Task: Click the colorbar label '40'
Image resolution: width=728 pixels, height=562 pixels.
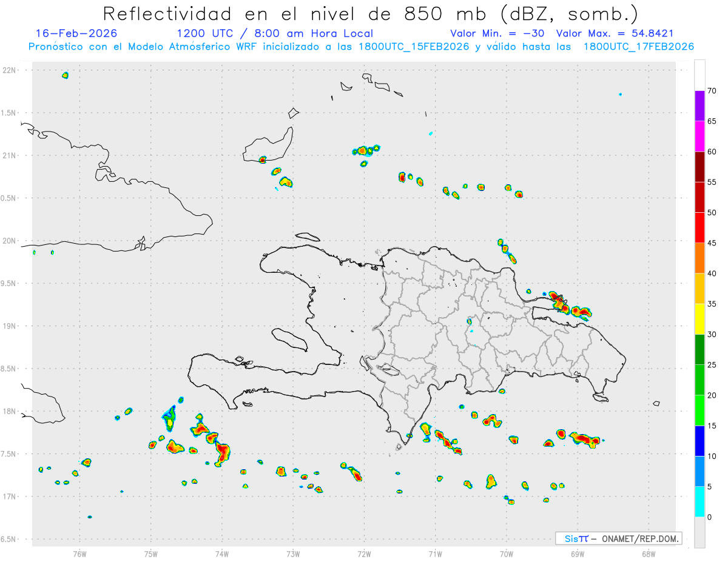Action: click(712, 273)
